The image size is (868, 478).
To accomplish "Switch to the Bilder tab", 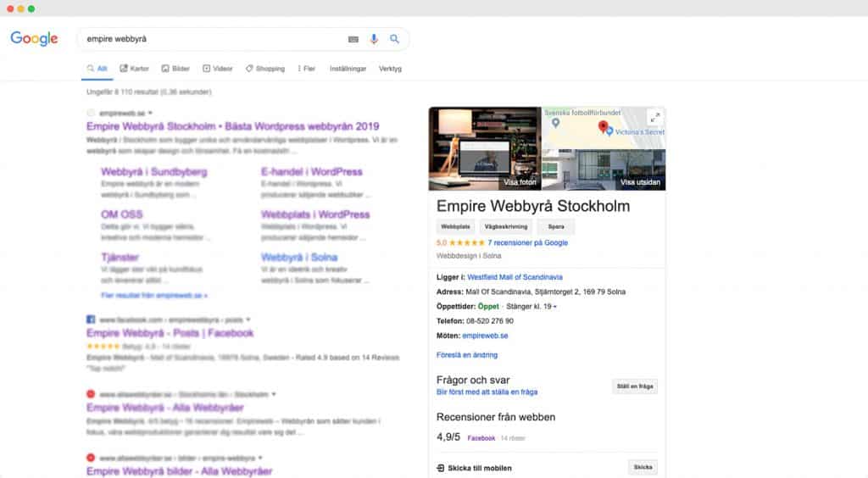I will pos(175,69).
